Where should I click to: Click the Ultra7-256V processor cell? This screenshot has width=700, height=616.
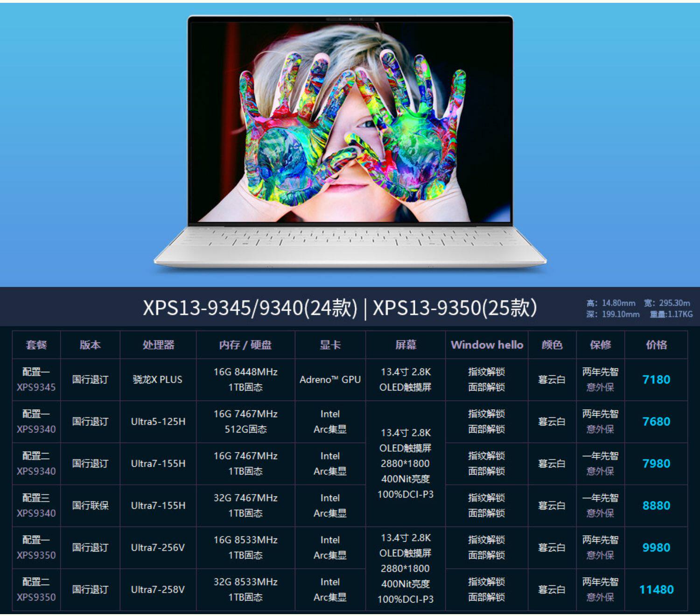point(158,547)
